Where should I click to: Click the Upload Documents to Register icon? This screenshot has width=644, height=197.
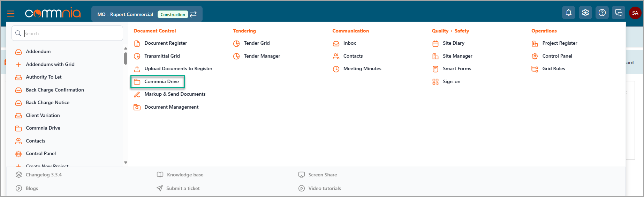pos(137,69)
